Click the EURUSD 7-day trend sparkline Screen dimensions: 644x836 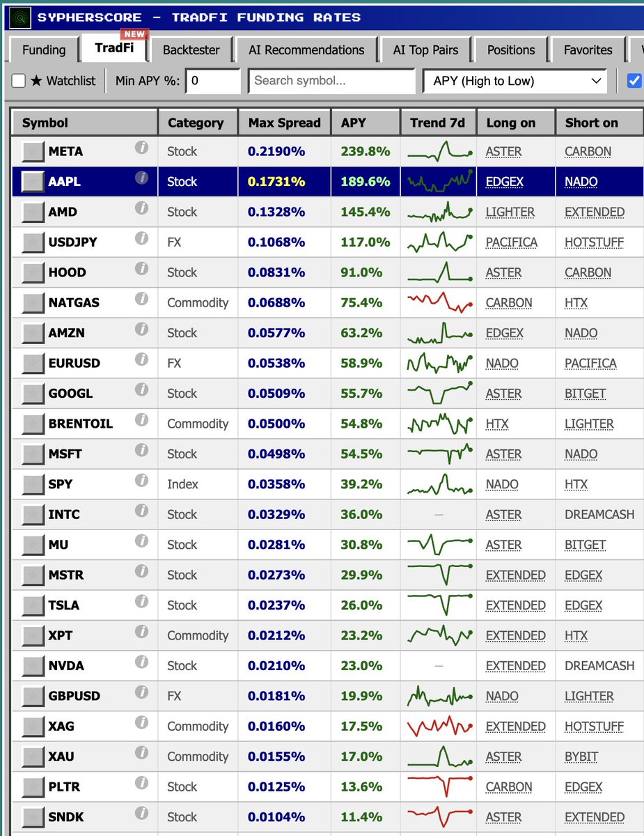tap(440, 363)
